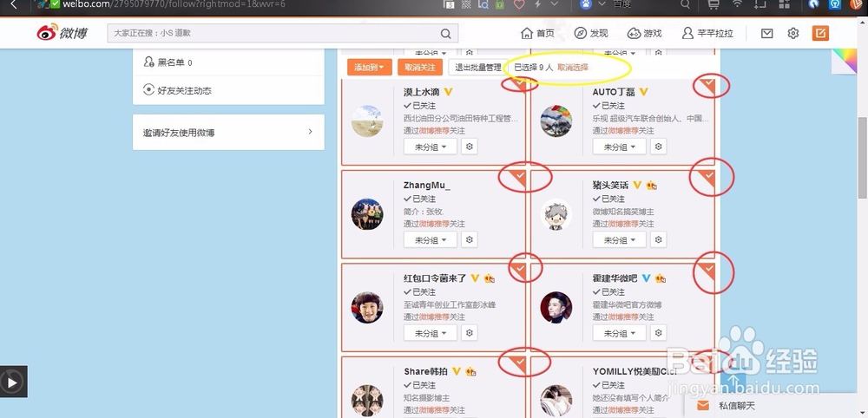Click the blacklist person icon in sidebar
This screenshot has width=868, height=418.
[148, 62]
